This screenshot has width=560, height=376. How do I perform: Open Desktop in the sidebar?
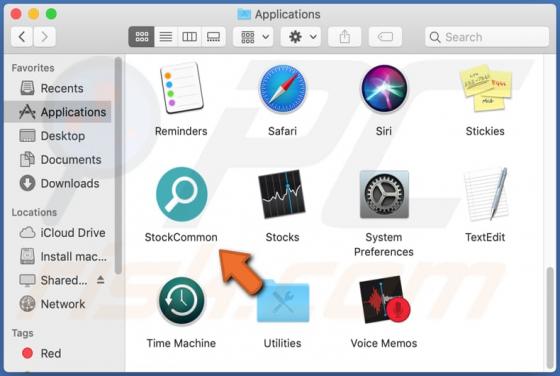(x=58, y=136)
